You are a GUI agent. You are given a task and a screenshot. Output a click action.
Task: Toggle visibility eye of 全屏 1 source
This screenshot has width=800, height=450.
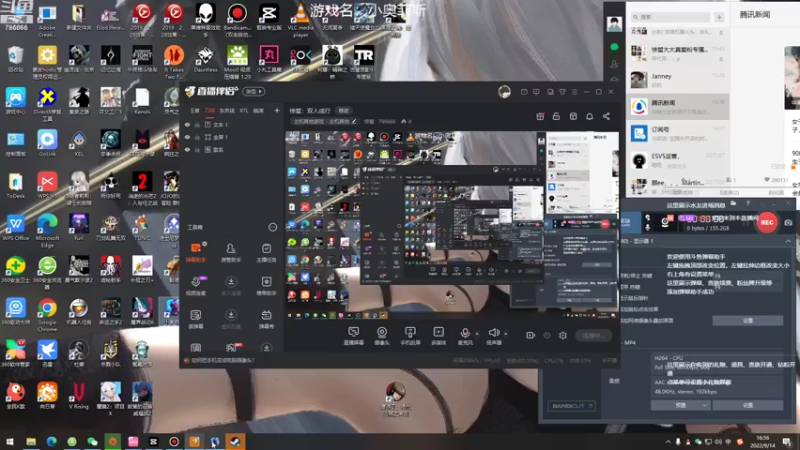pos(187,137)
